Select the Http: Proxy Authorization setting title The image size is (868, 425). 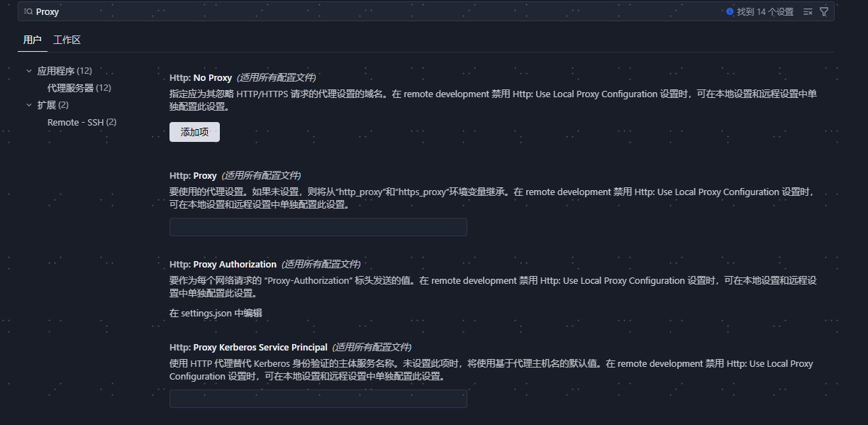click(223, 264)
